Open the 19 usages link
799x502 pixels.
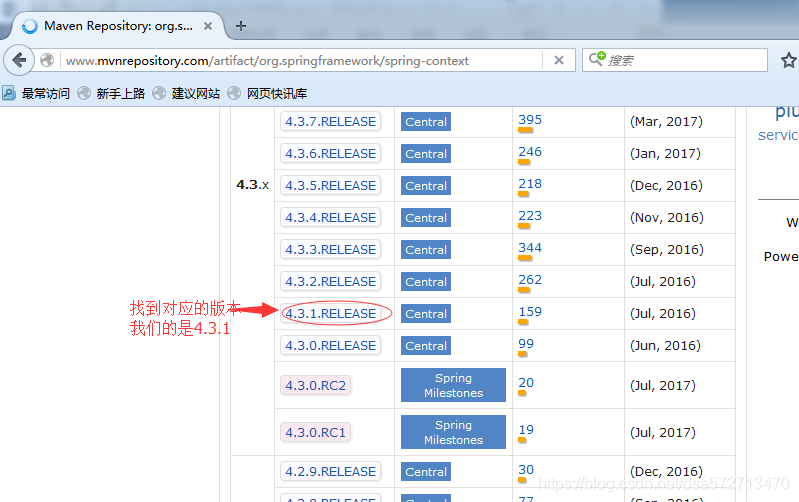pyautogui.click(x=526, y=430)
